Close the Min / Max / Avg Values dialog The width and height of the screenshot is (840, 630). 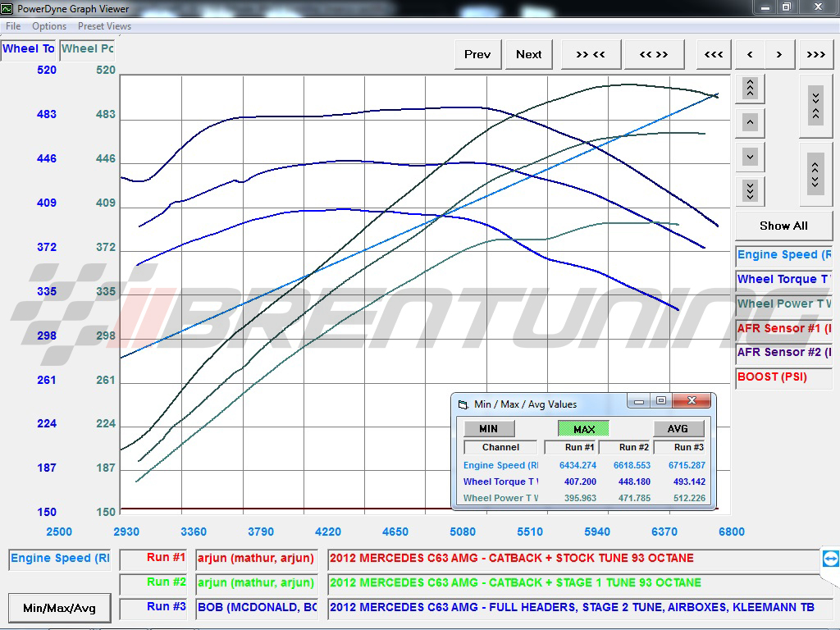click(x=692, y=400)
